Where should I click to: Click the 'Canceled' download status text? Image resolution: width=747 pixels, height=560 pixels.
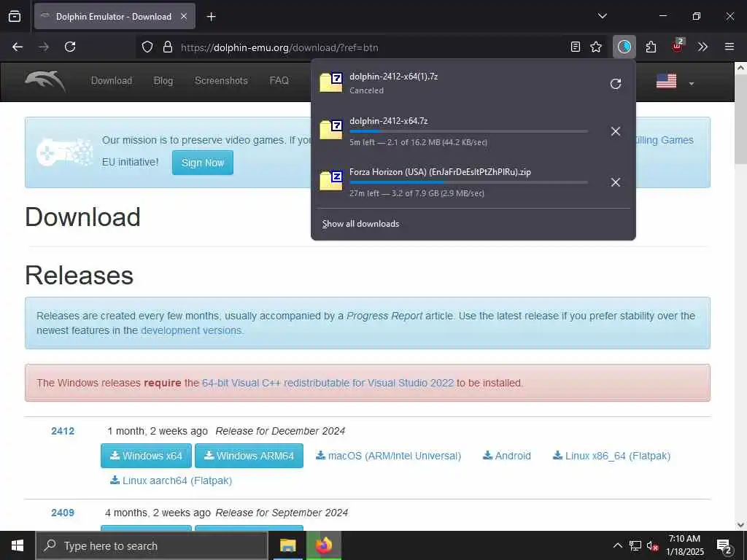(x=366, y=90)
